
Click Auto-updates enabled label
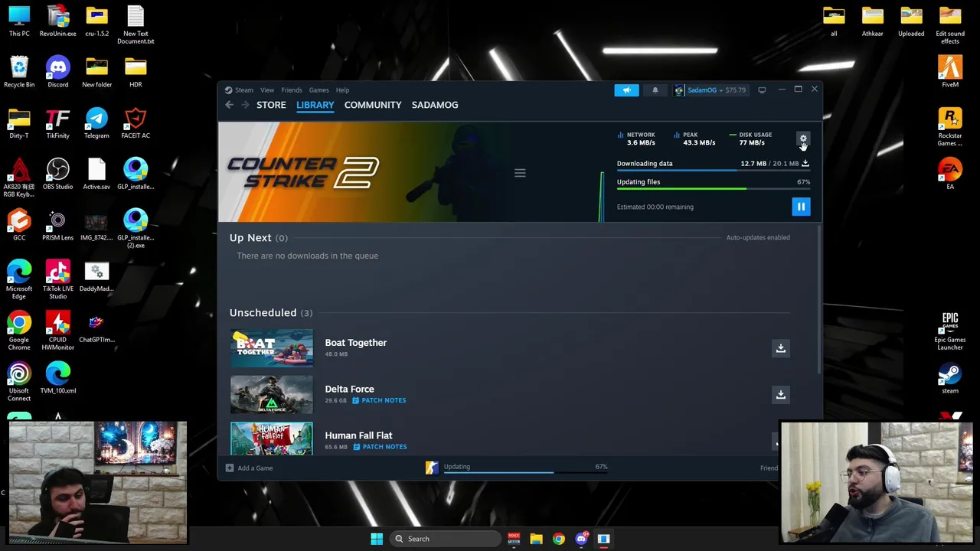pyautogui.click(x=758, y=237)
